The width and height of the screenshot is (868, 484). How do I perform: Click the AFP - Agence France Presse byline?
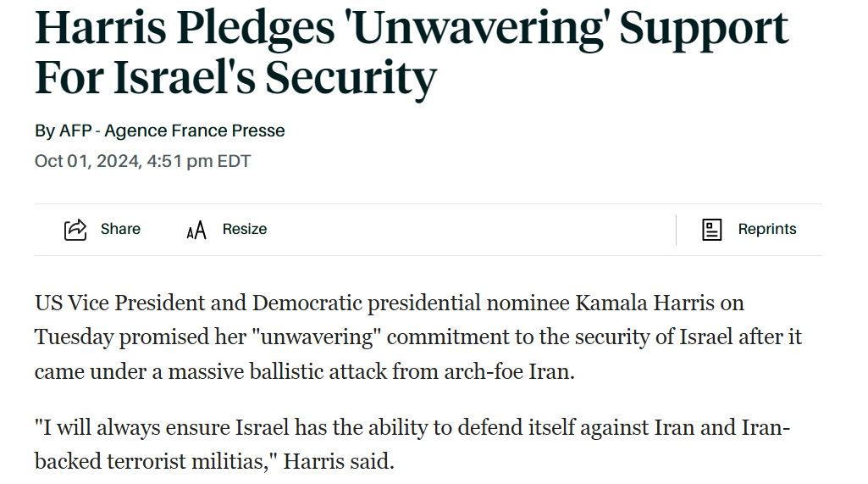172,131
